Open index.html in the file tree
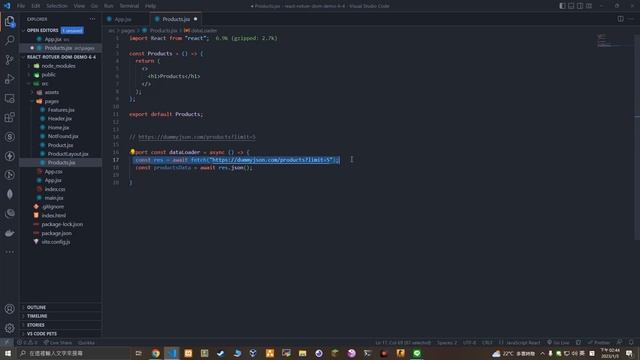Screen dimensions: 640x360 click(x=53, y=216)
